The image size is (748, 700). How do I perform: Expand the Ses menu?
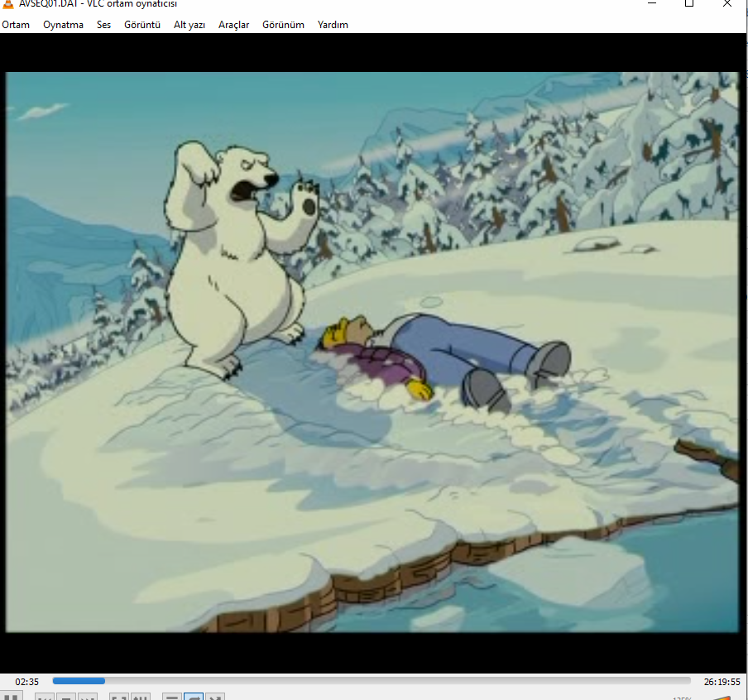(x=103, y=25)
